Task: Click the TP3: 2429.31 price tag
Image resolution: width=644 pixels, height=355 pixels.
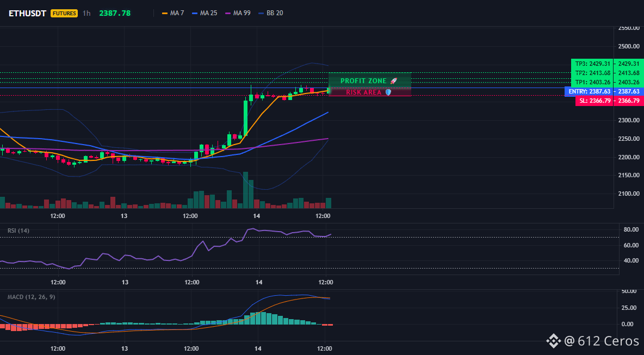Action: (592, 64)
